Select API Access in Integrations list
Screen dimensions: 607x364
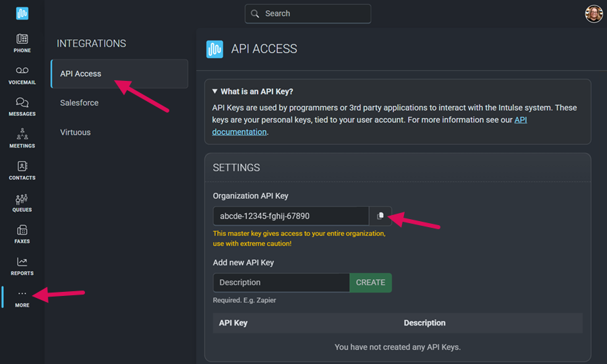click(x=119, y=73)
